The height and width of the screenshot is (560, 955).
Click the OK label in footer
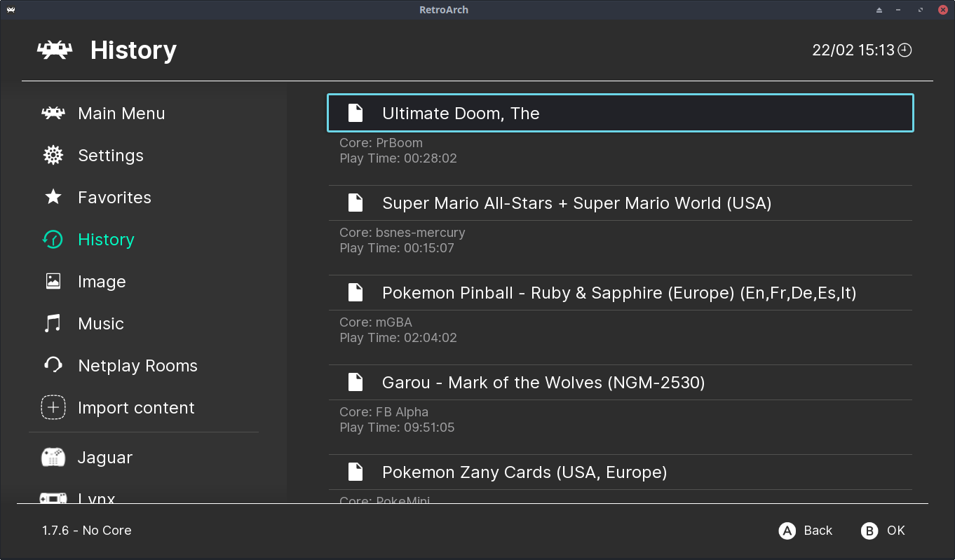[x=896, y=531]
